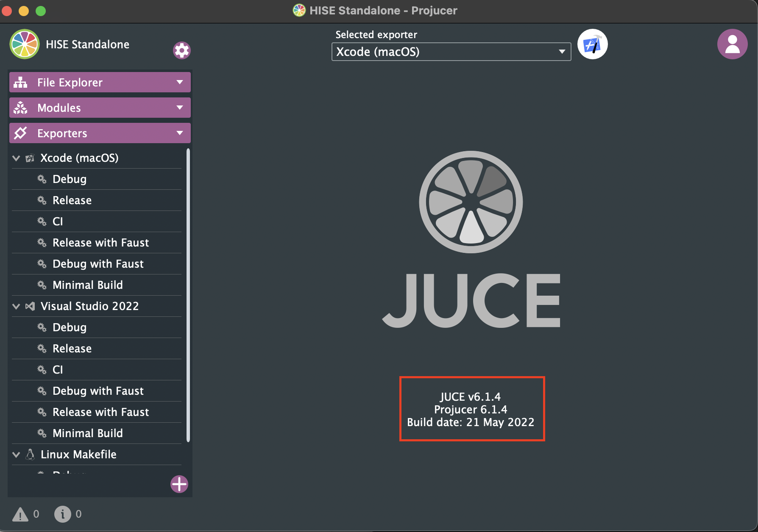Select Release configuration under Xcode

point(97,200)
